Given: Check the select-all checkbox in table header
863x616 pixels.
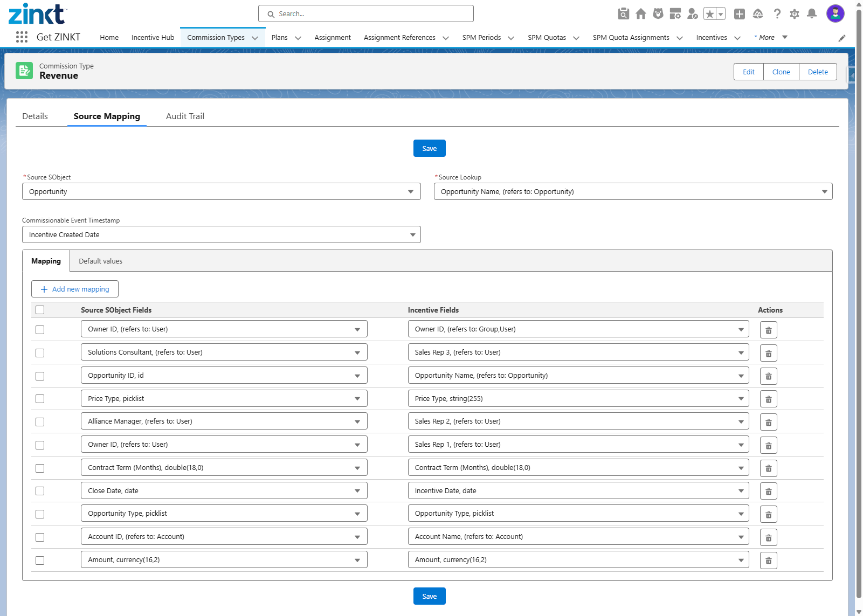Looking at the screenshot, I should point(40,310).
